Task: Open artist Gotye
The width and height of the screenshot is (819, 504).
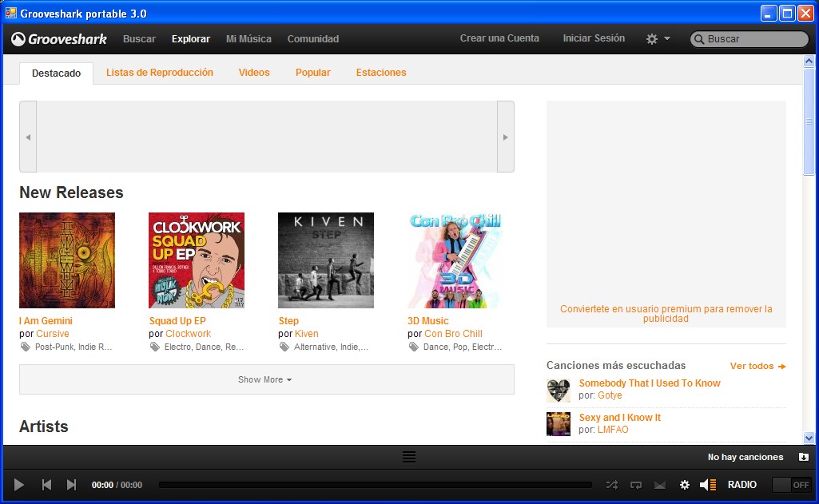Action: [610, 395]
